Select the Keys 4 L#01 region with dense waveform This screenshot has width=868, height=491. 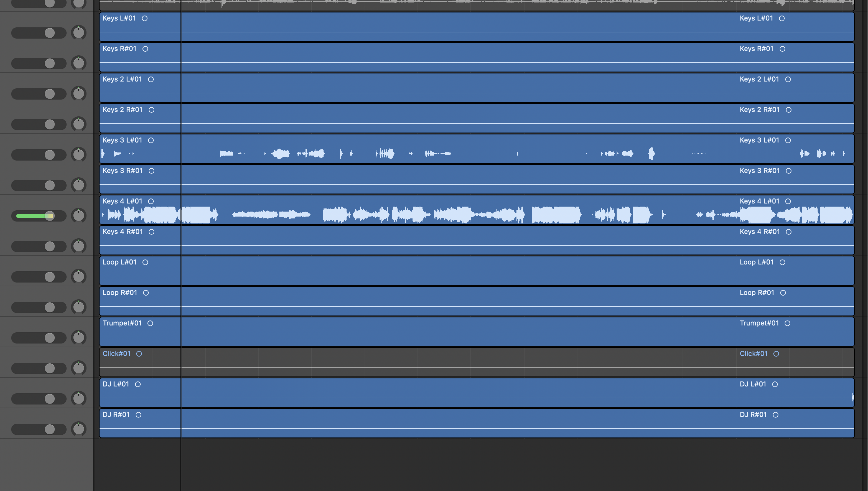(477, 210)
